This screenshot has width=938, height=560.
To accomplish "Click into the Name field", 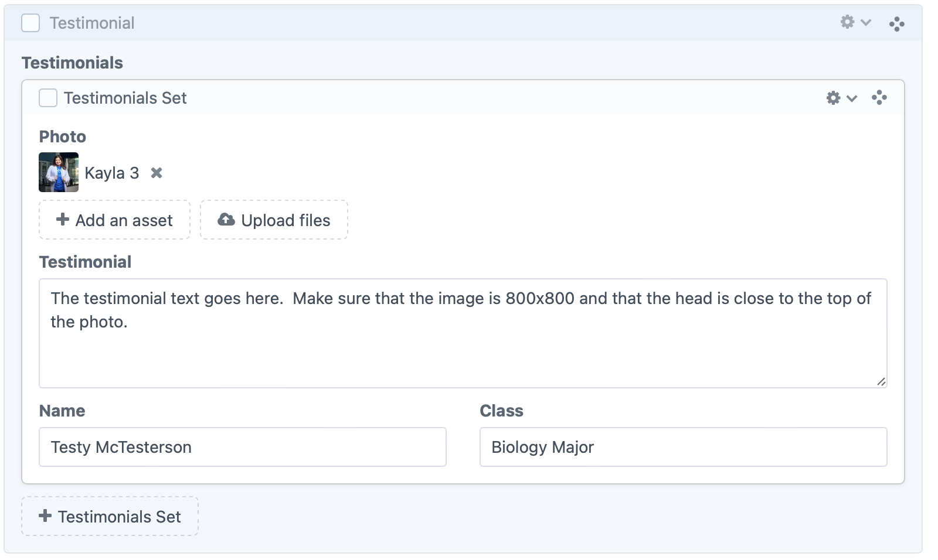I will pyautogui.click(x=243, y=447).
